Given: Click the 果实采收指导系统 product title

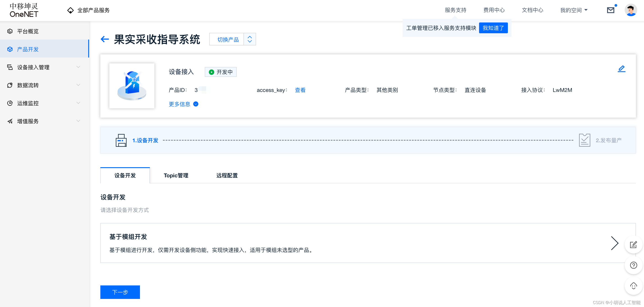Looking at the screenshot, I should 157,40.
